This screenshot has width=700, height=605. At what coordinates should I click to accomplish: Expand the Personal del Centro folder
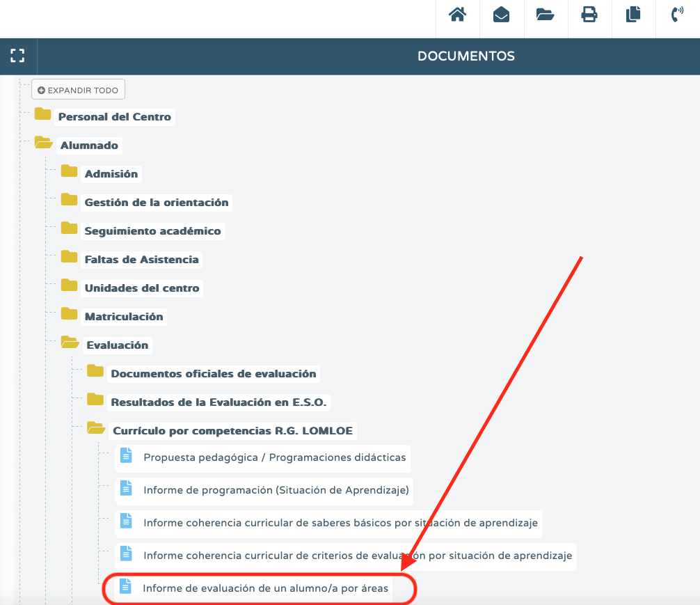coord(114,117)
